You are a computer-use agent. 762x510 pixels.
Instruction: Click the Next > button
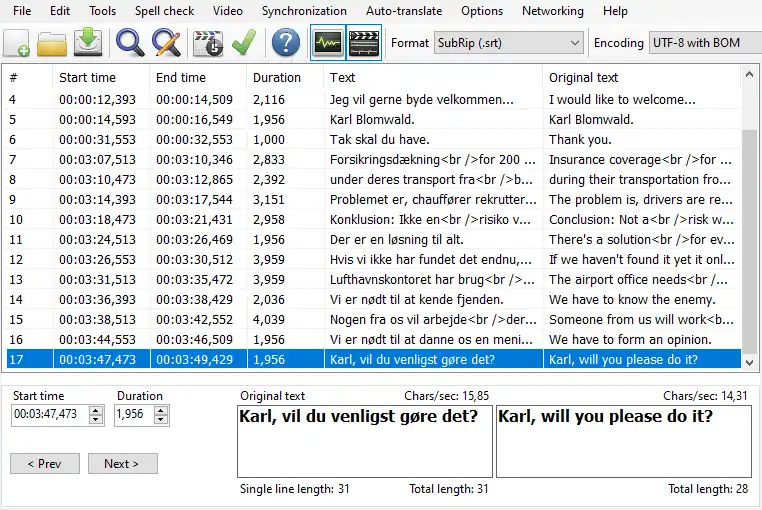tap(122, 464)
